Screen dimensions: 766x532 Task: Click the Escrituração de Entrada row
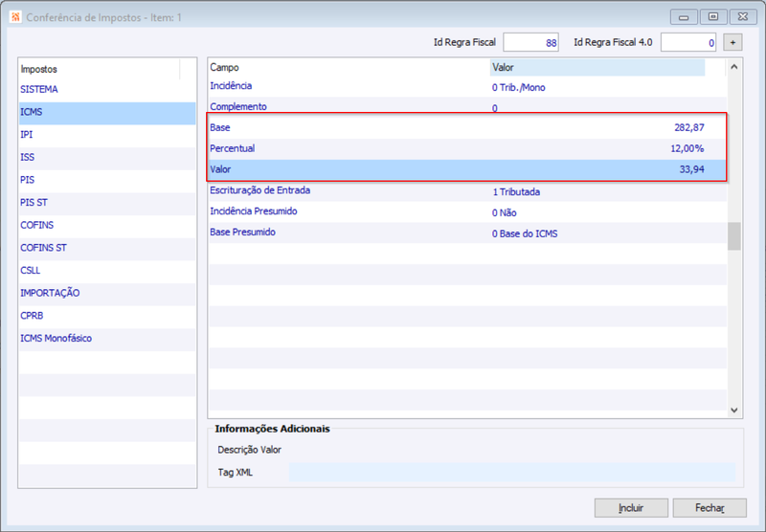467,190
